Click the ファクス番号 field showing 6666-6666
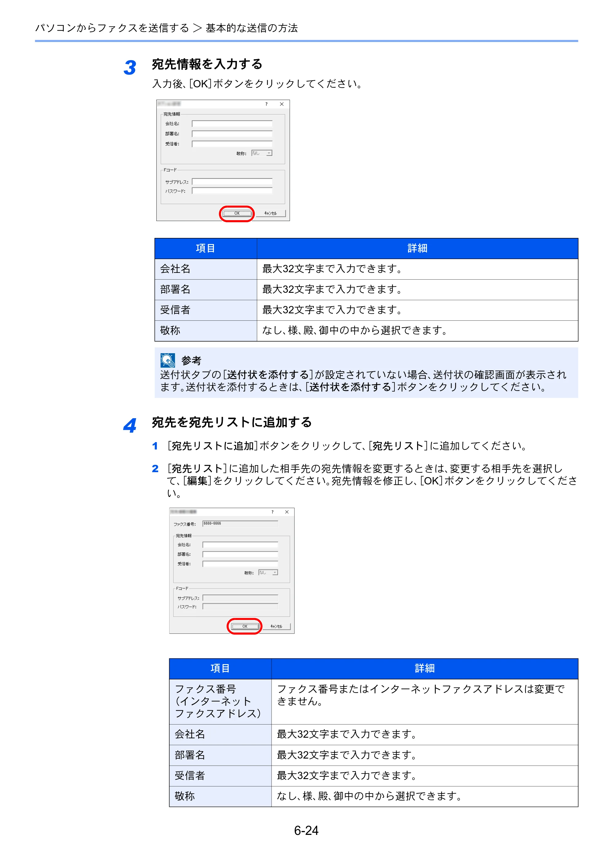The width and height of the screenshot is (613, 868). [240, 524]
